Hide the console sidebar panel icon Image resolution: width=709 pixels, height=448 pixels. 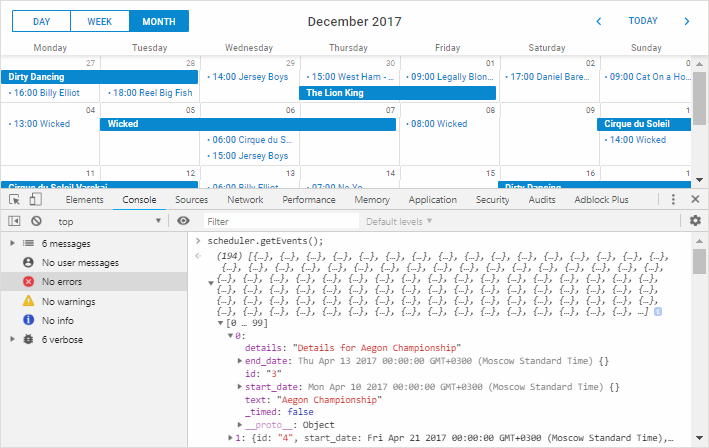click(x=14, y=221)
